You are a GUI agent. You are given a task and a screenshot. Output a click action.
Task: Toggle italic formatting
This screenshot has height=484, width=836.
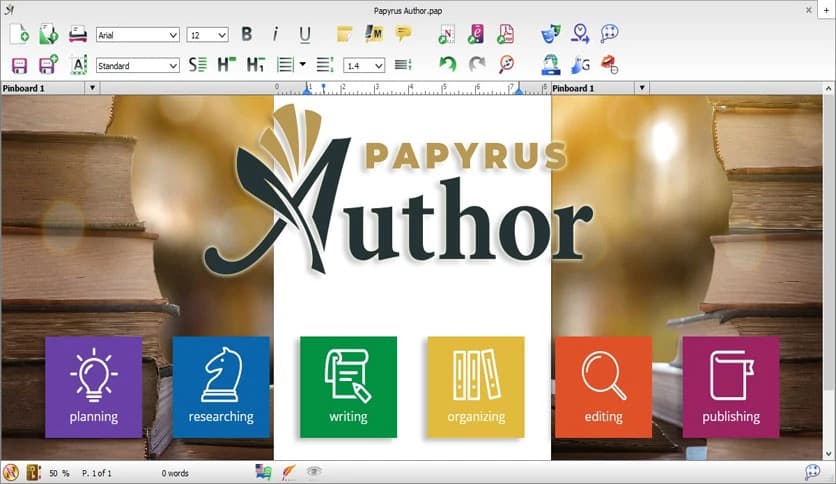click(275, 34)
